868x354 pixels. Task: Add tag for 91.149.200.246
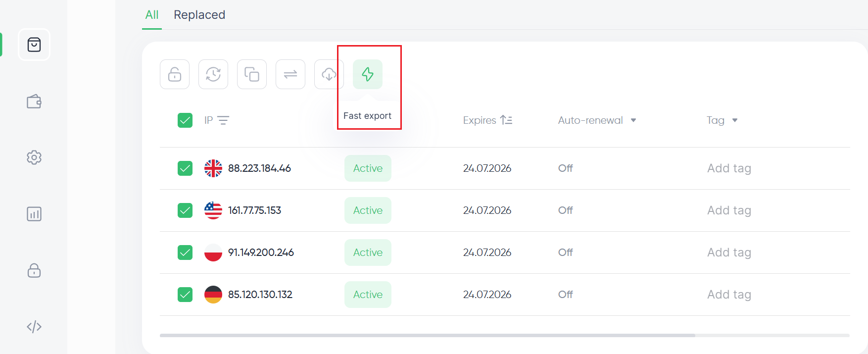point(729,253)
